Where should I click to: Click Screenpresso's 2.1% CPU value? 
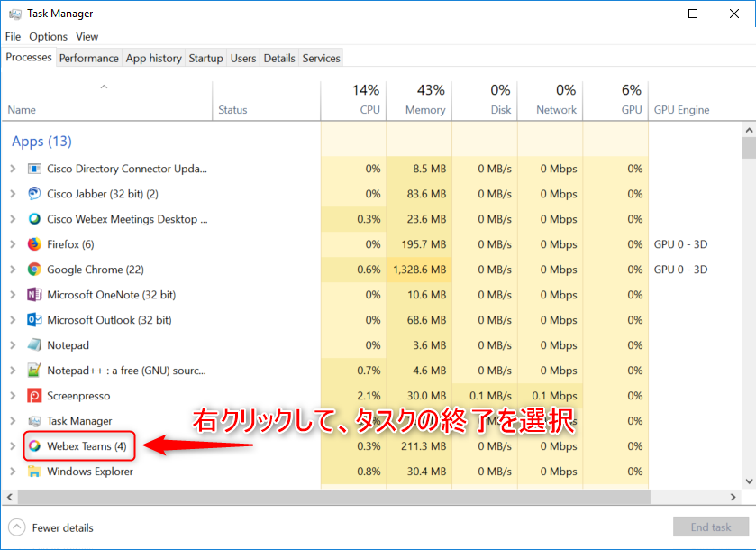(369, 396)
